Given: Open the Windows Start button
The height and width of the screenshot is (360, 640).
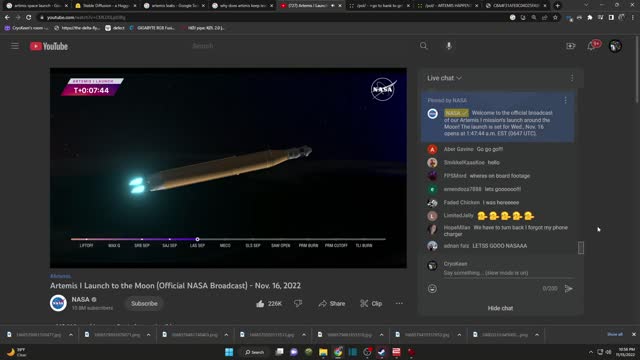Looking at the screenshot, I should pyautogui.click(x=229, y=352).
